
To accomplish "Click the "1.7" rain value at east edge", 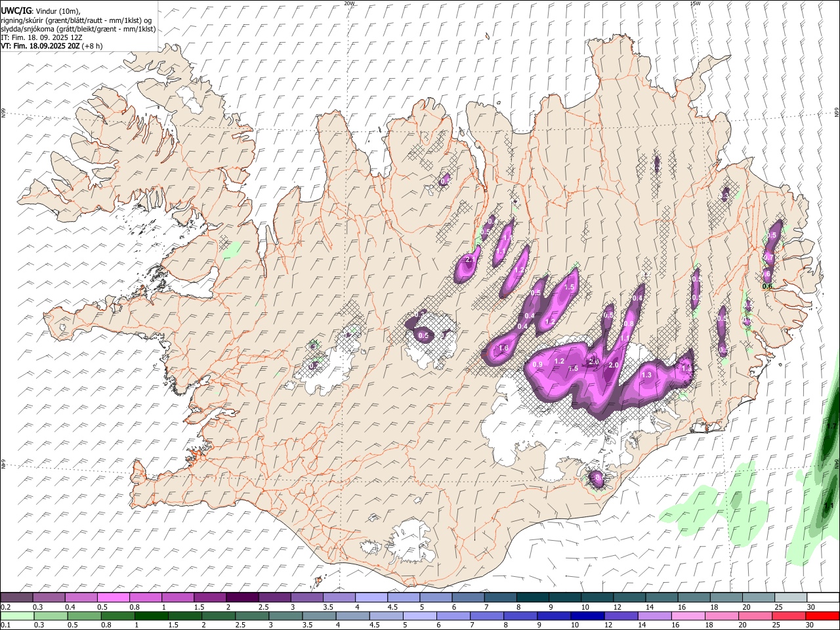I will click(x=831, y=426).
